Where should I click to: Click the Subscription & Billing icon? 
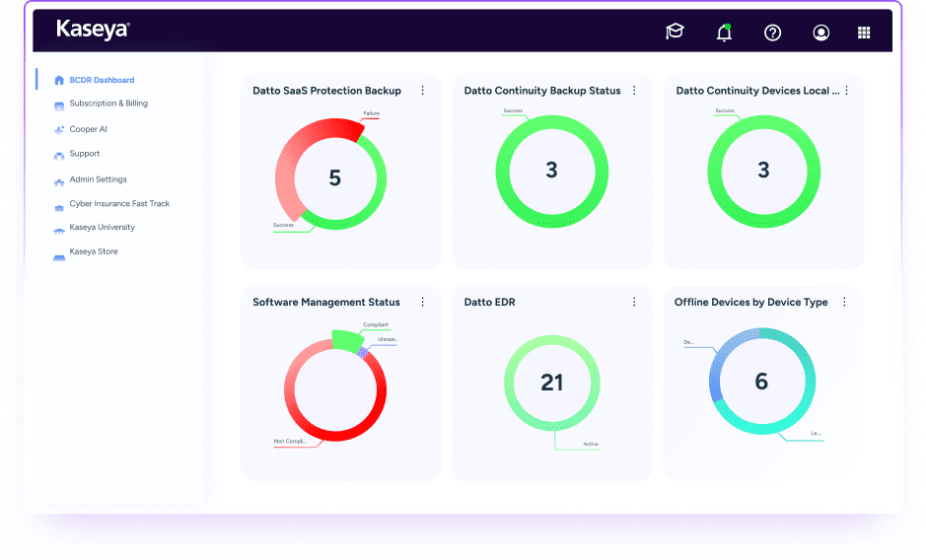59,106
